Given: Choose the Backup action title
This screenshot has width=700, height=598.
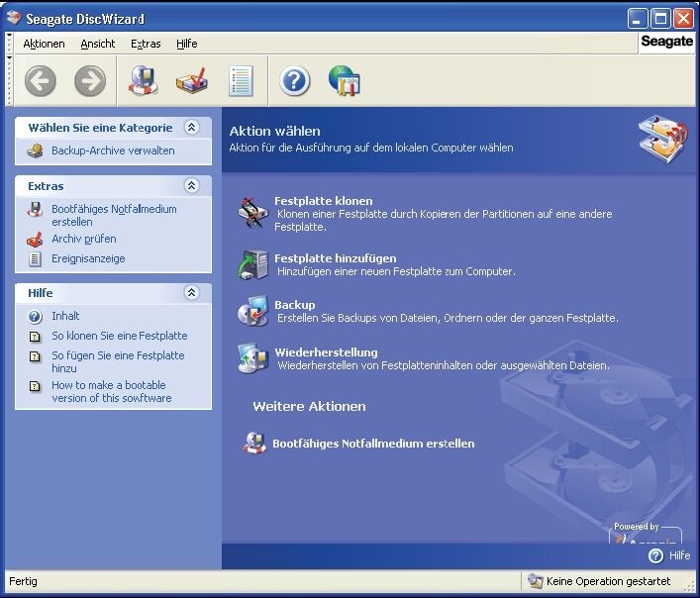Looking at the screenshot, I should click(295, 305).
